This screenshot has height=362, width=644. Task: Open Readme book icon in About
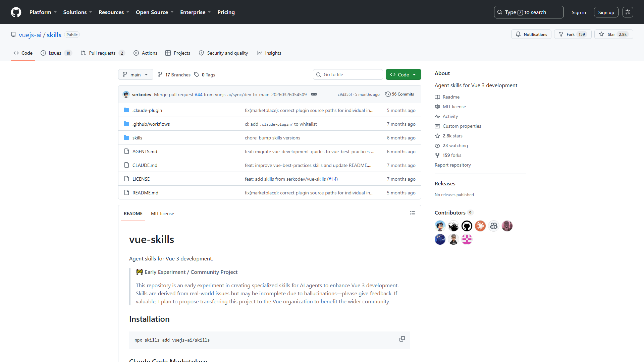coord(437,97)
